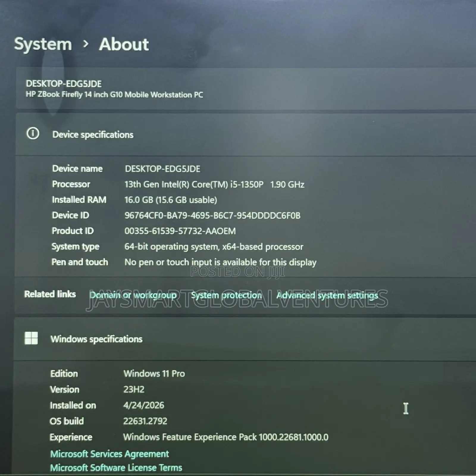Viewport: 476px width, 476px height.
Task: Select the Device ID value
Action: click(x=212, y=215)
